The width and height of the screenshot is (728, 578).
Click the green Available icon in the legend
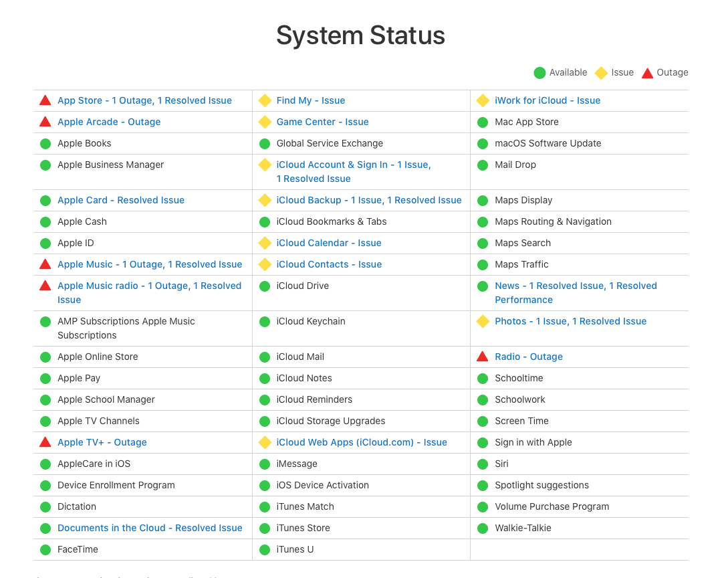tap(539, 73)
